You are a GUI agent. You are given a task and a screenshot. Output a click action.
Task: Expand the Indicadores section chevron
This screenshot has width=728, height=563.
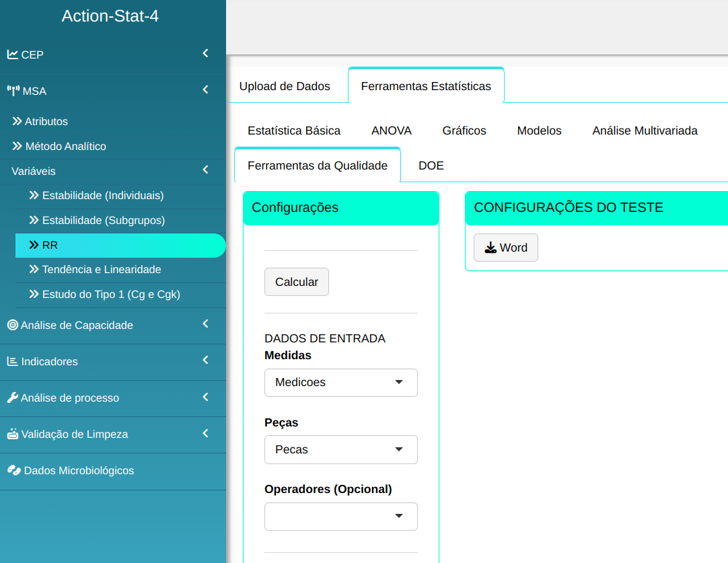[x=205, y=361]
